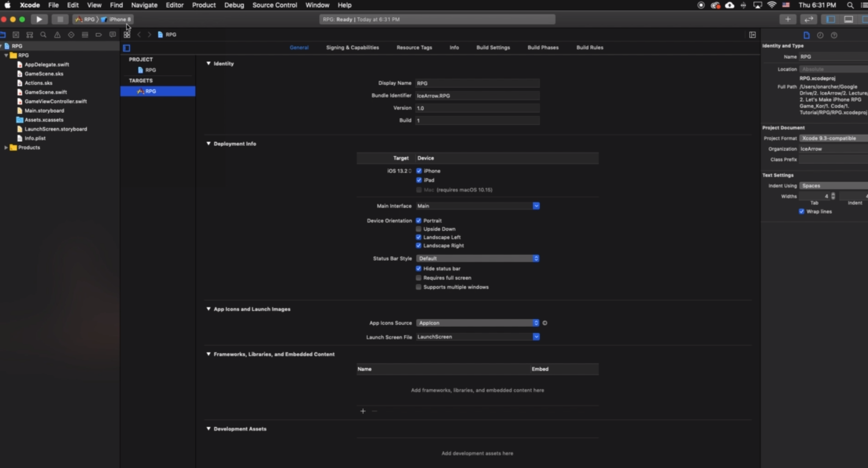This screenshot has height=468, width=868.
Task: Go forward in editor history
Action: coord(149,35)
